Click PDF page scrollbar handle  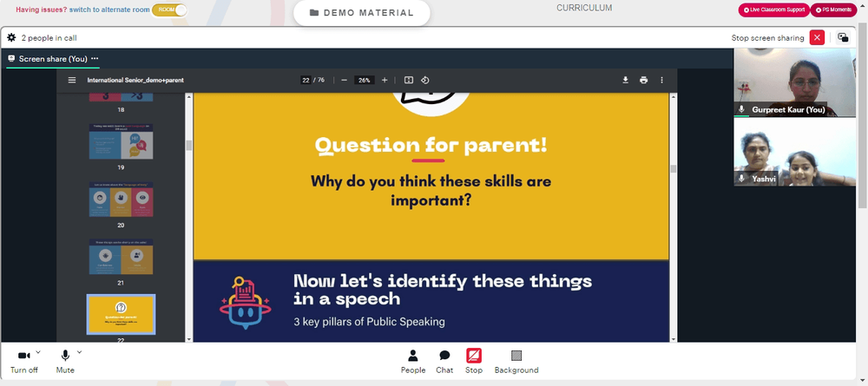tap(674, 168)
